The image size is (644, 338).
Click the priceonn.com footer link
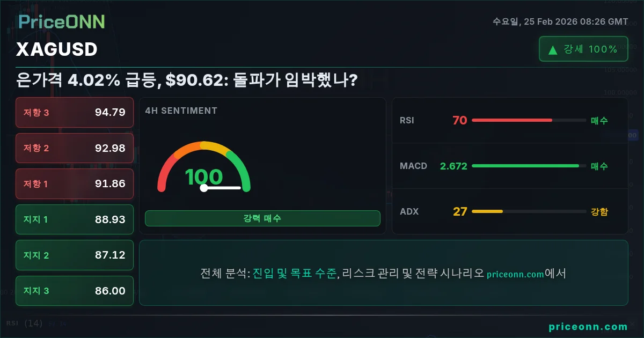point(588,326)
